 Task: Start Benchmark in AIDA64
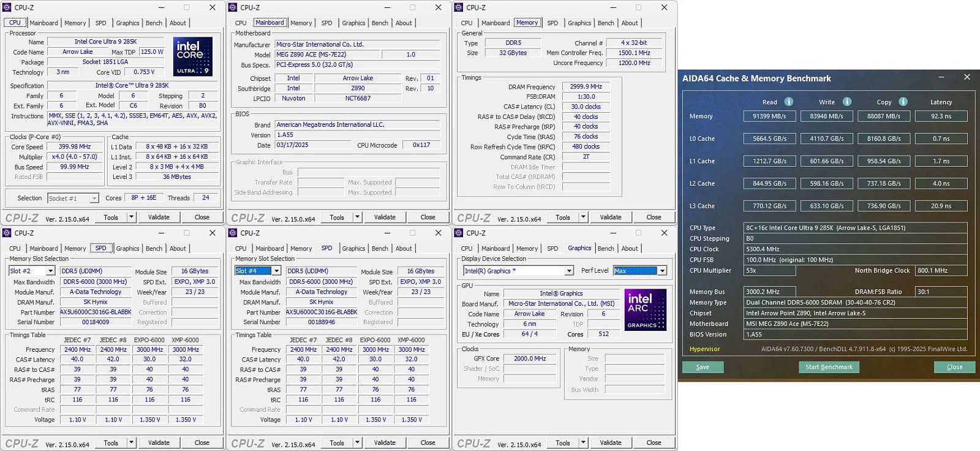point(829,367)
